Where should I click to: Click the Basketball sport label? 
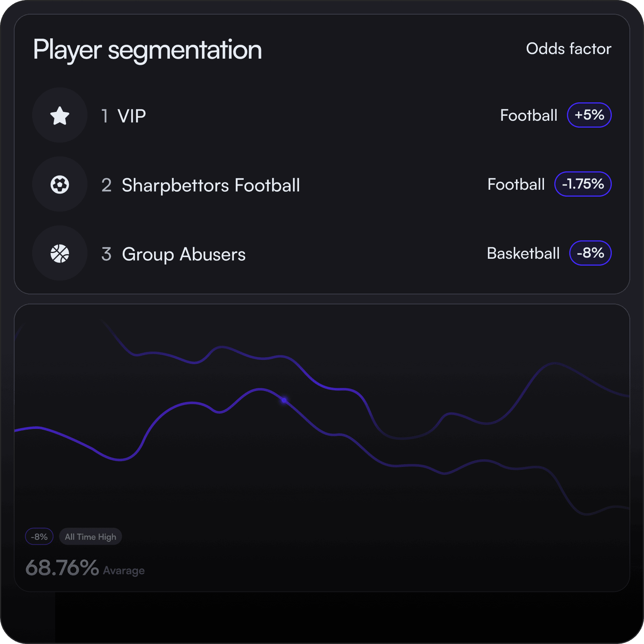click(x=523, y=253)
